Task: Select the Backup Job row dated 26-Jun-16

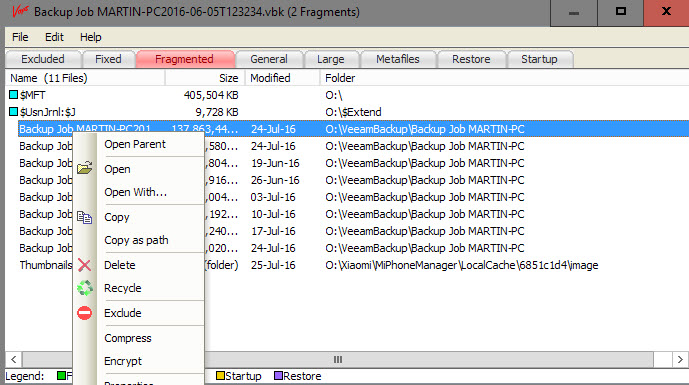Action: 347,180
